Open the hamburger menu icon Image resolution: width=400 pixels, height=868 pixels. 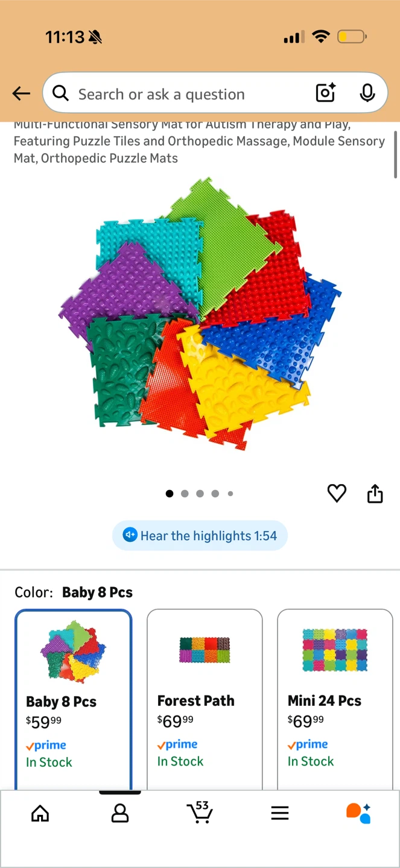[x=280, y=813]
